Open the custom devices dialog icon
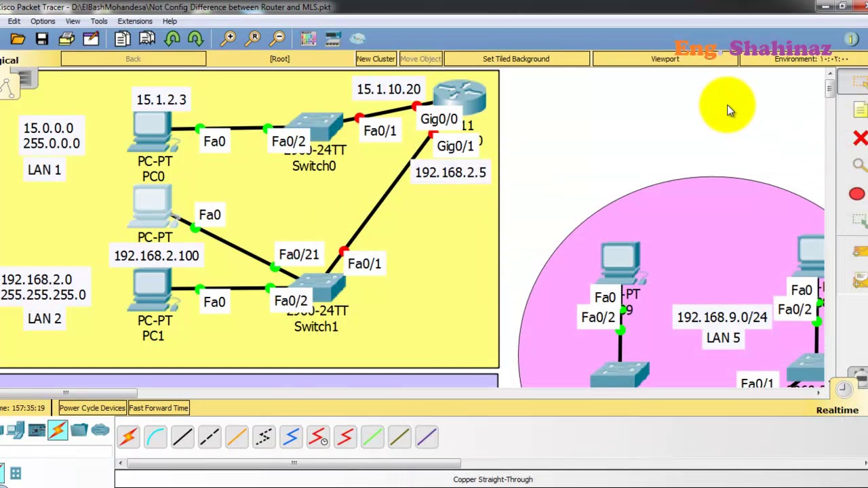The height and width of the screenshot is (488, 868). click(333, 39)
